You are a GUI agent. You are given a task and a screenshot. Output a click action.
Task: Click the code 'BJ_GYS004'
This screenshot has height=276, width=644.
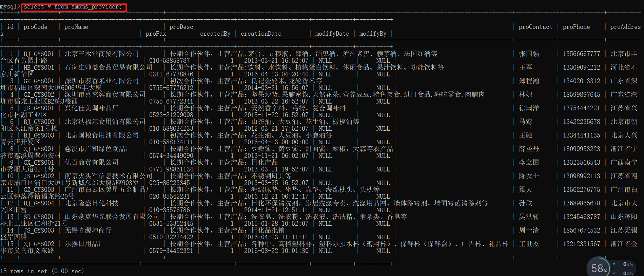tap(39, 203)
